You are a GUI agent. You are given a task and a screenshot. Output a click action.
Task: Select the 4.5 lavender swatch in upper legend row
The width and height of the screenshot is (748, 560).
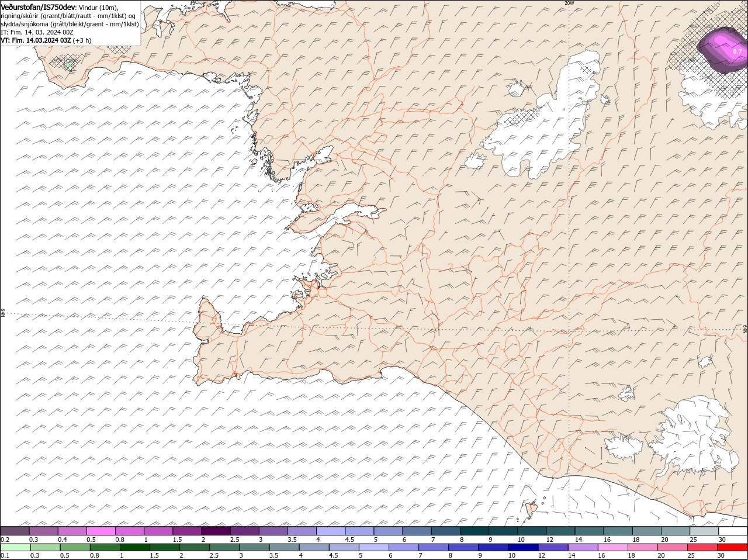(x=359, y=531)
